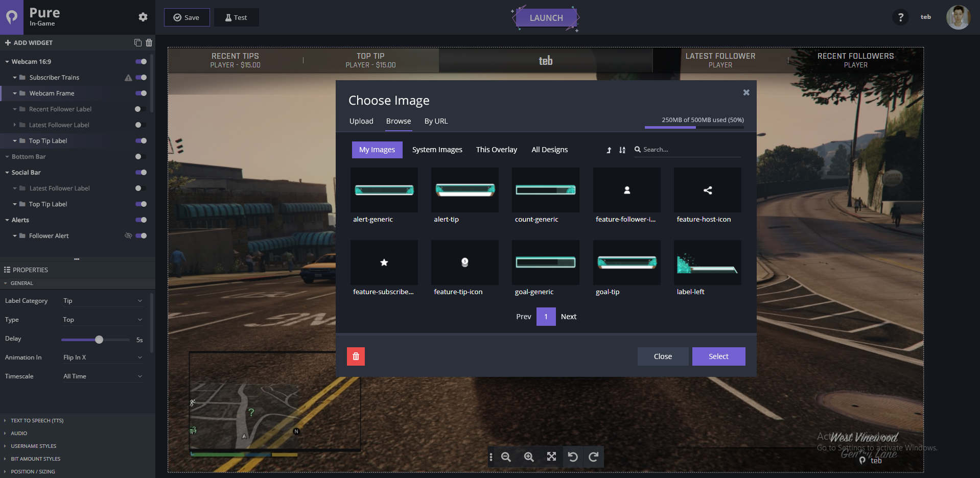Open the help question mark icon
This screenshot has height=478, width=980.
pyautogui.click(x=900, y=17)
